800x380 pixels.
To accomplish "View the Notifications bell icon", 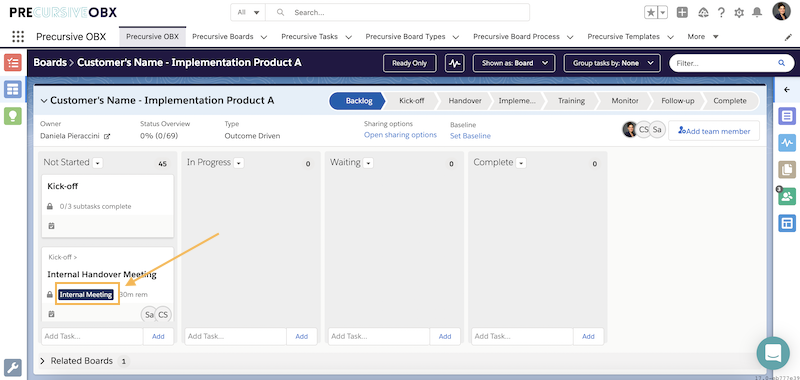I will [757, 13].
